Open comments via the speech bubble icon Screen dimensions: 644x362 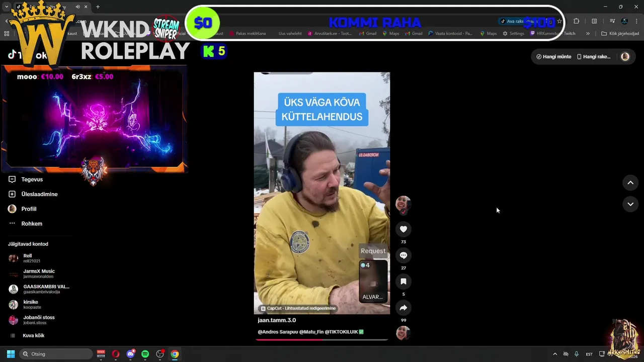[403, 255]
